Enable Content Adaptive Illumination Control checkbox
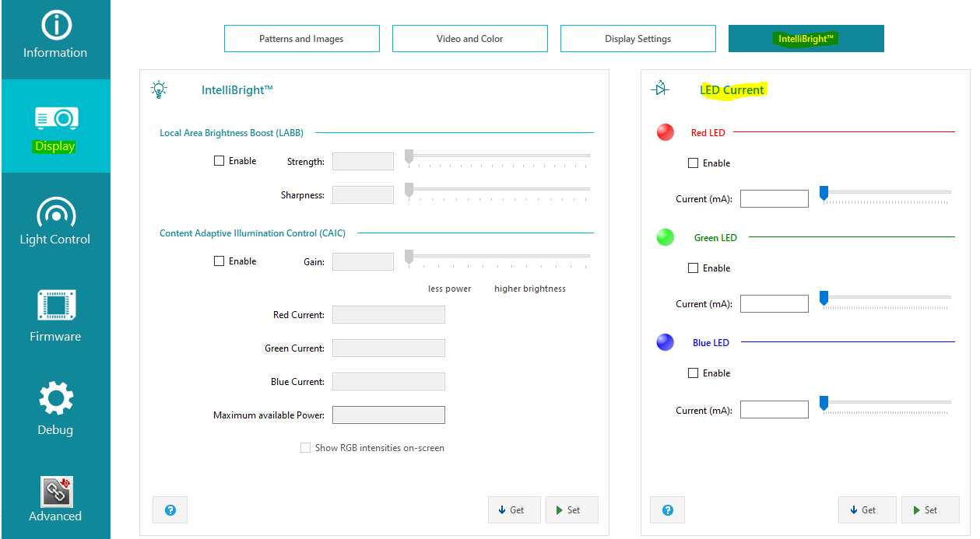 coord(219,261)
